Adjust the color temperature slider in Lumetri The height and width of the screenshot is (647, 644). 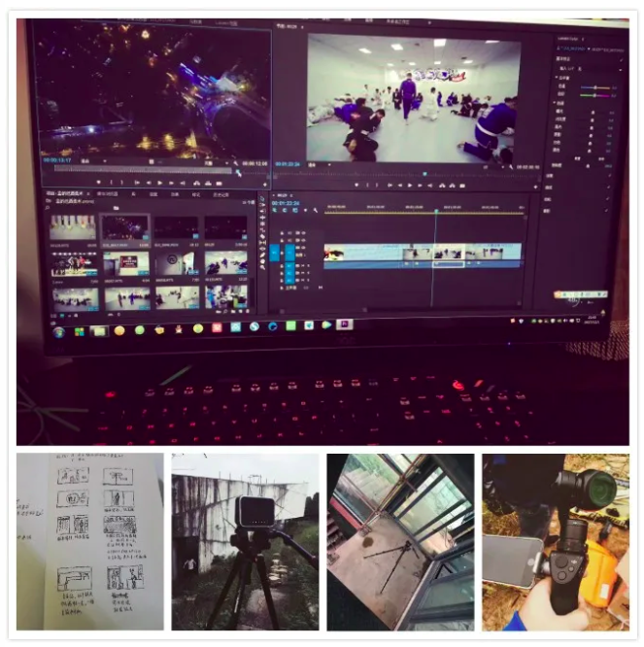(x=594, y=87)
